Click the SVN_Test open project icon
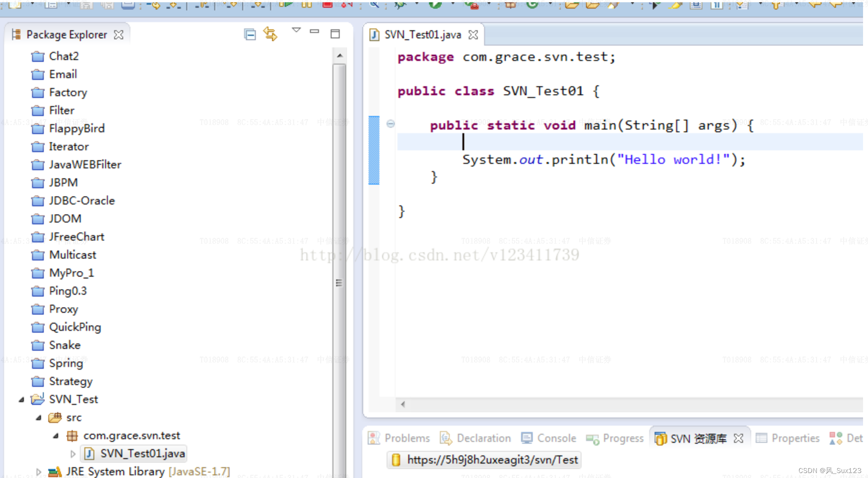This screenshot has width=868, height=478. pos(38,399)
